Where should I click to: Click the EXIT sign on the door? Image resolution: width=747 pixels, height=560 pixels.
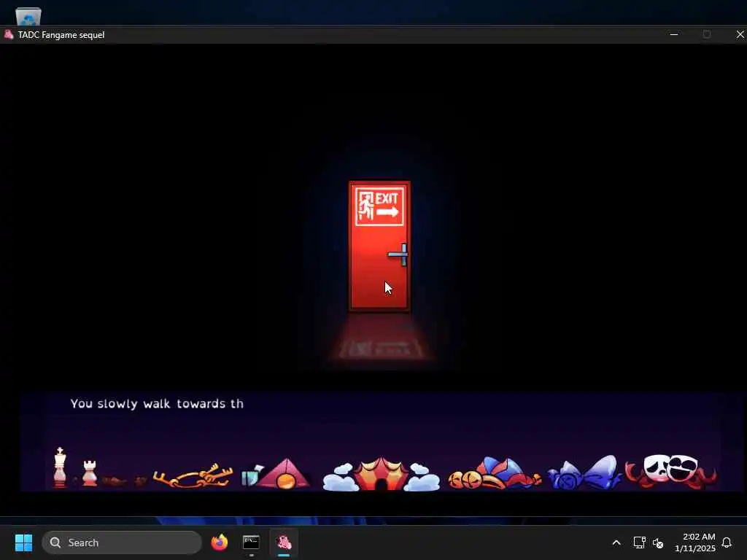coord(379,206)
